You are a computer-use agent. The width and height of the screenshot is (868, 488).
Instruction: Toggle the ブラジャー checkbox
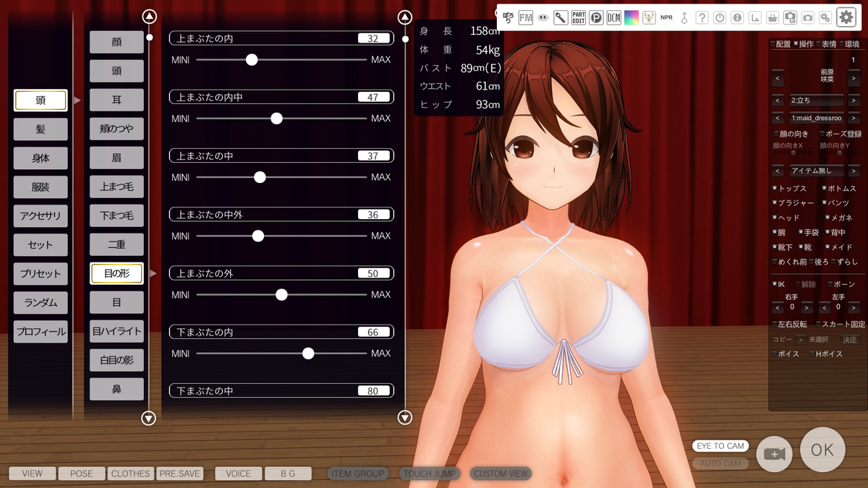[x=775, y=203]
